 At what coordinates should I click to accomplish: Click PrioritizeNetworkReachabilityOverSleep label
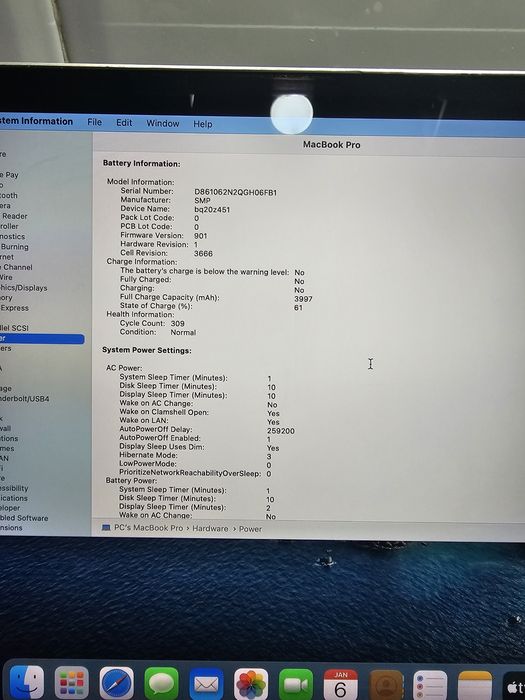pyautogui.click(x=190, y=472)
